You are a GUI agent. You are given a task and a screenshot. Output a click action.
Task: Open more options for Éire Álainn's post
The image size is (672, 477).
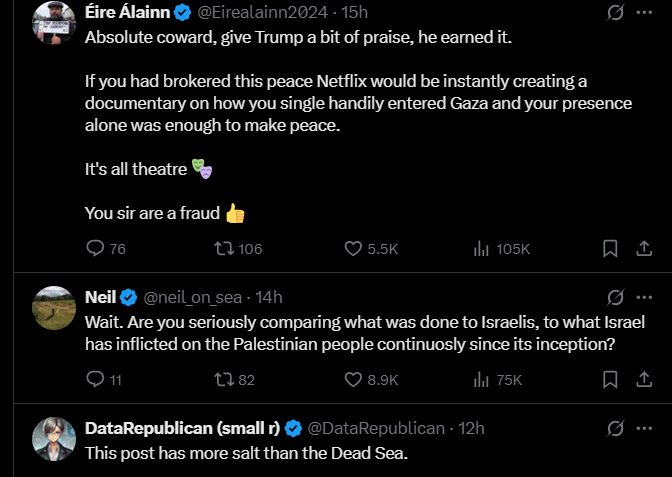[x=645, y=13]
